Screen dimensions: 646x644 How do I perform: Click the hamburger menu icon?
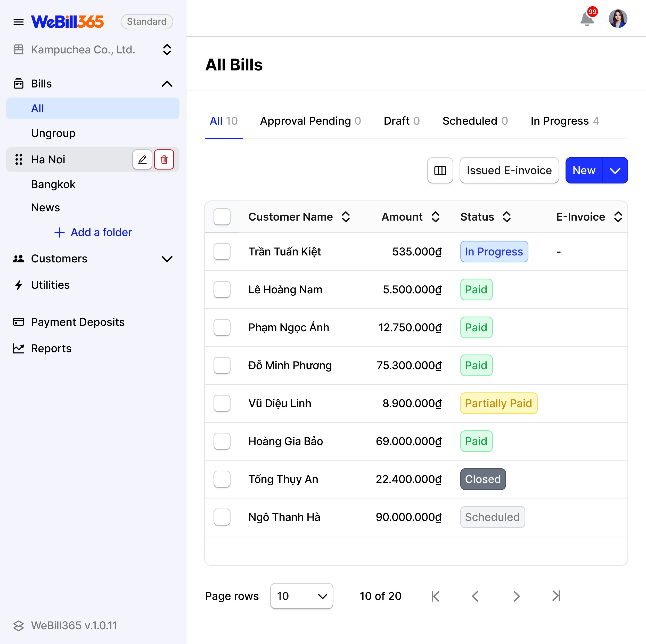pyautogui.click(x=18, y=22)
